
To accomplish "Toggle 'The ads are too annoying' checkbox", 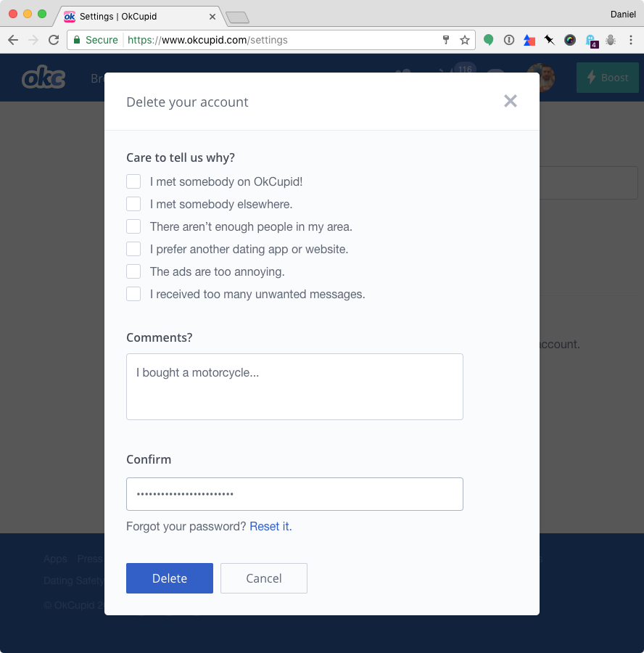I will 133,271.
